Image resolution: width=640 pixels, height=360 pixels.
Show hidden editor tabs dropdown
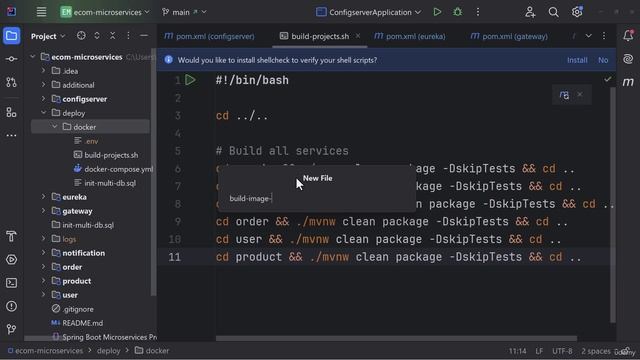point(588,36)
